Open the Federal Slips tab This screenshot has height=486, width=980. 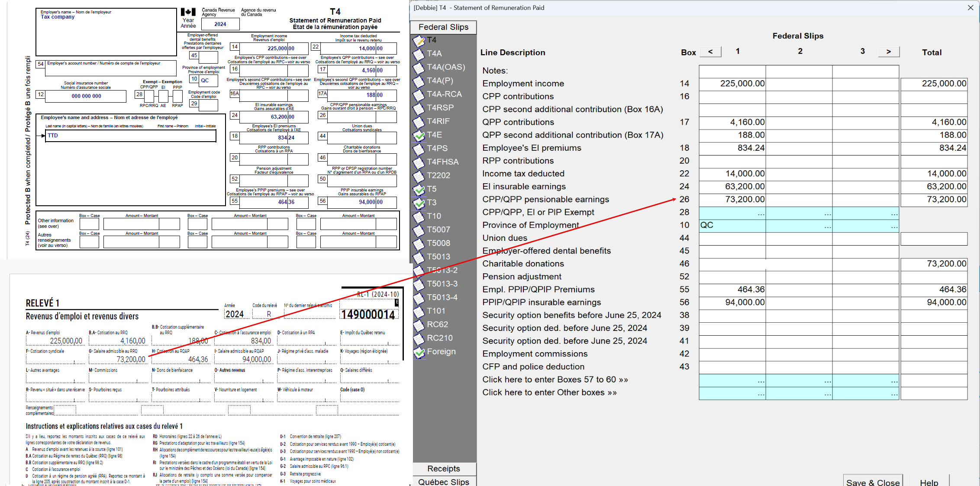click(443, 27)
